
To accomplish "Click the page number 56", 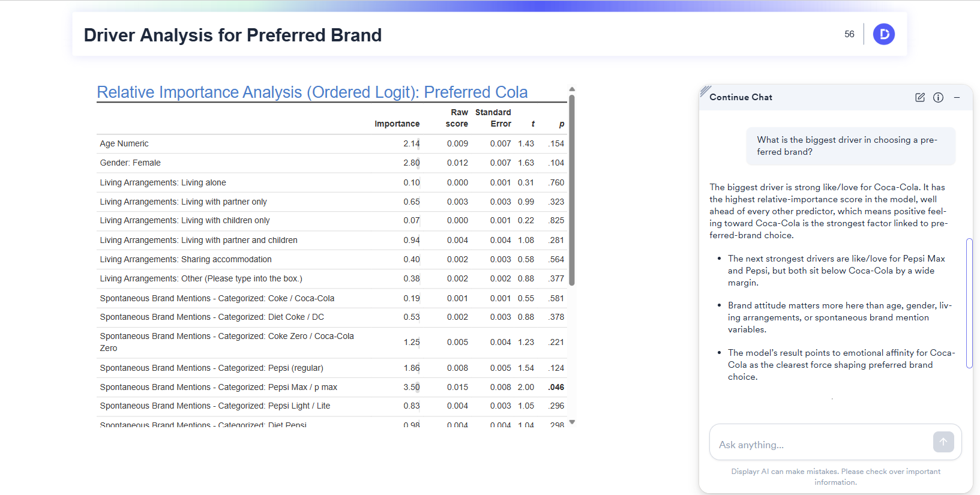I will click(x=849, y=34).
